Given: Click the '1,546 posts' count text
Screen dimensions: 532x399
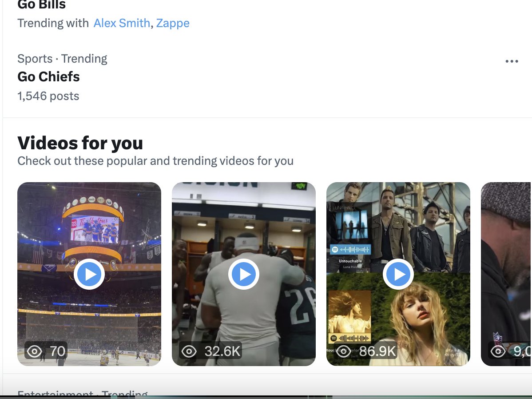Looking at the screenshot, I should [x=48, y=96].
